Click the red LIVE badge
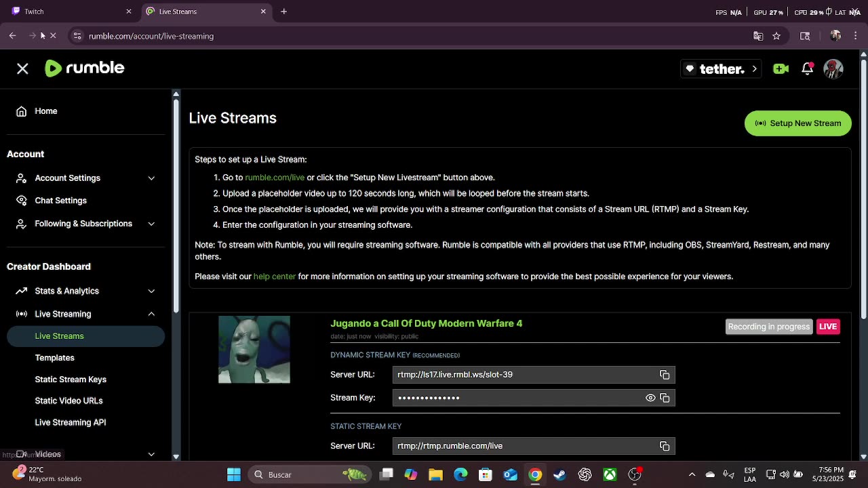868x488 pixels. click(x=828, y=327)
